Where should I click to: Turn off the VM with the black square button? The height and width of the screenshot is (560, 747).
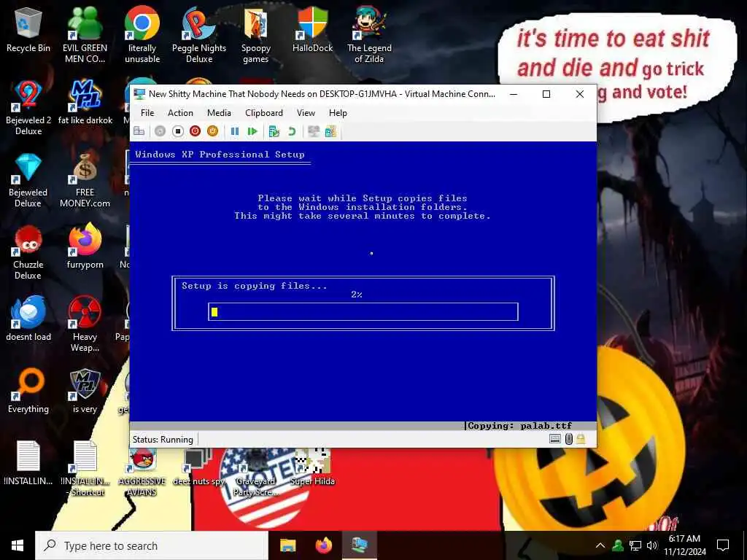click(x=178, y=131)
